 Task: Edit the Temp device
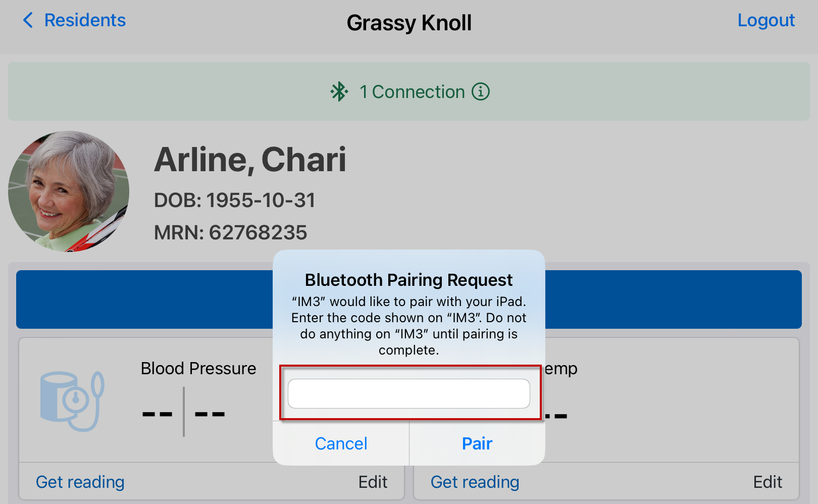click(x=768, y=482)
